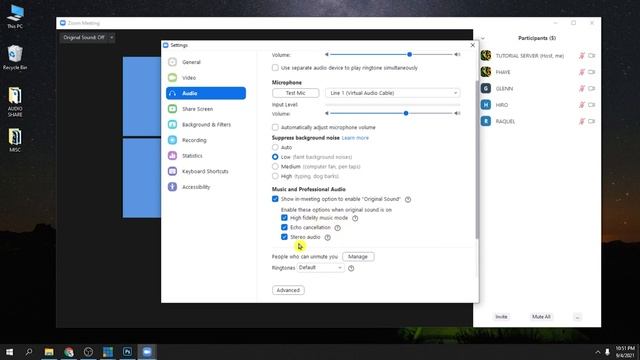
Task: Open Statistics settings section
Action: [x=206, y=156]
